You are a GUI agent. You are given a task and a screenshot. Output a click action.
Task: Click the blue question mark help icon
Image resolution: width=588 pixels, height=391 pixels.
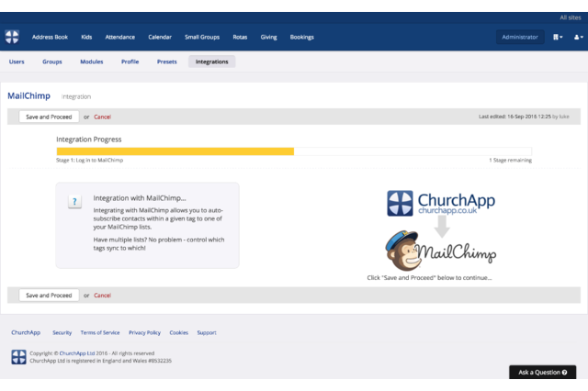[75, 202]
